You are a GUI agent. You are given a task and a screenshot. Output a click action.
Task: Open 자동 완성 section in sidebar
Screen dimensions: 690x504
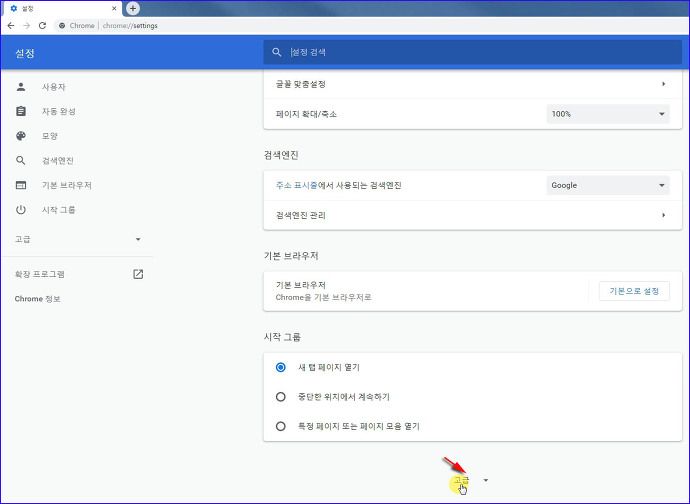pos(59,111)
